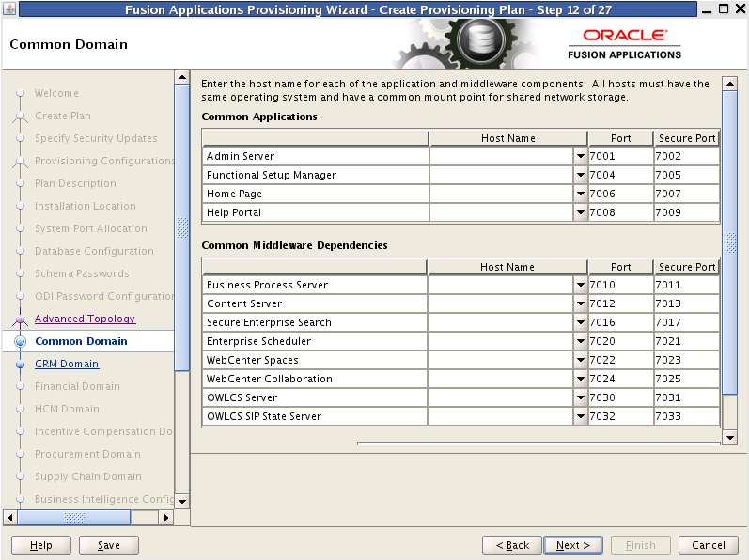Click Help Portal port 7008
The height and width of the screenshot is (560, 749).
point(620,212)
